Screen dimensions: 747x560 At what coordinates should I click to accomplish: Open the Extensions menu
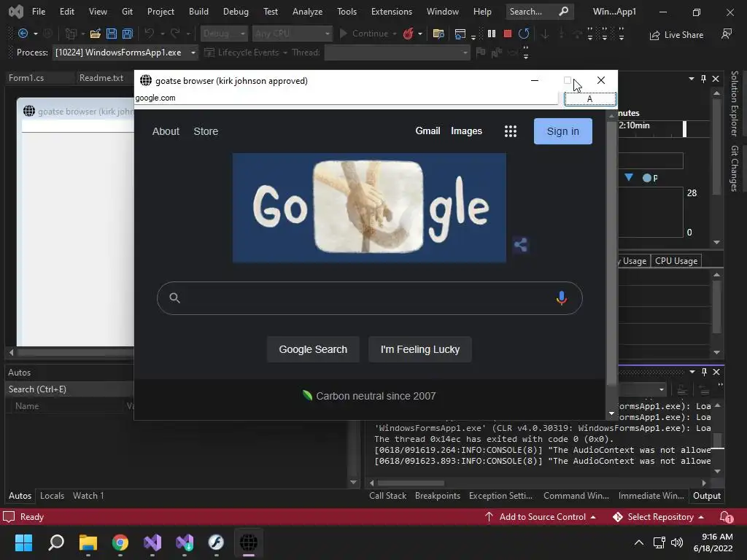click(392, 12)
